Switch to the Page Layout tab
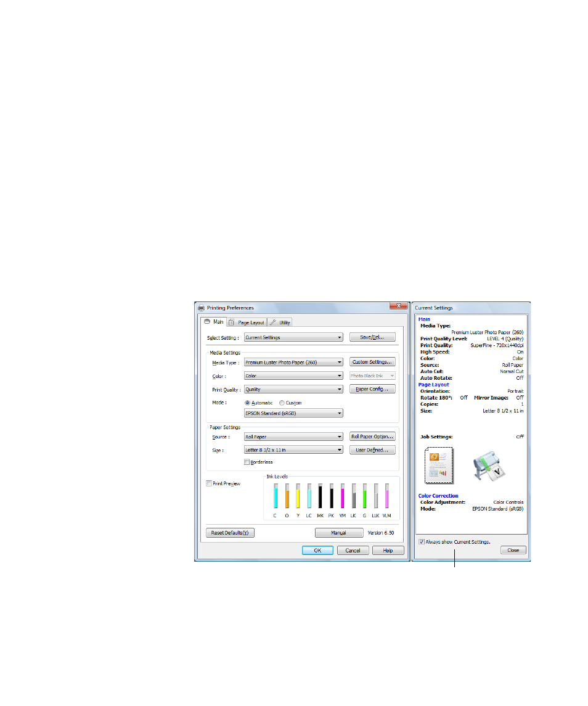The height and width of the screenshot is (706, 588). 247,322
